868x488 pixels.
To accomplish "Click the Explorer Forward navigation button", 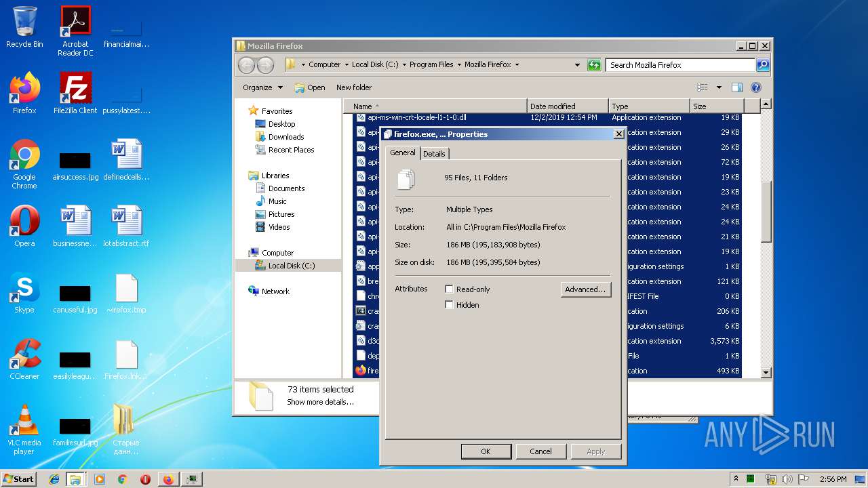I will 265,65.
